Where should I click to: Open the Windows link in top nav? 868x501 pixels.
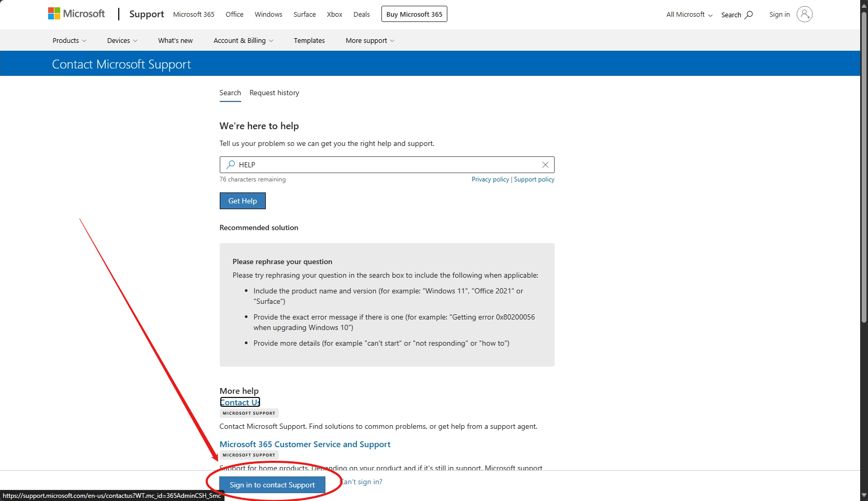coord(268,14)
